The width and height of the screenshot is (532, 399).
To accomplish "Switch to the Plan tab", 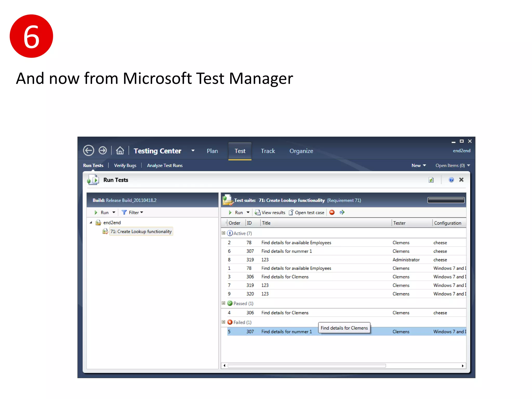I will tap(212, 151).
